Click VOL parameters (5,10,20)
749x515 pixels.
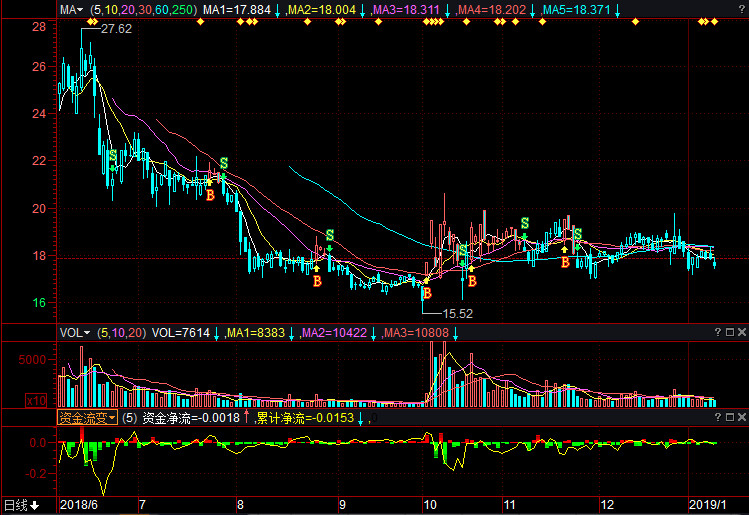(x=121, y=333)
